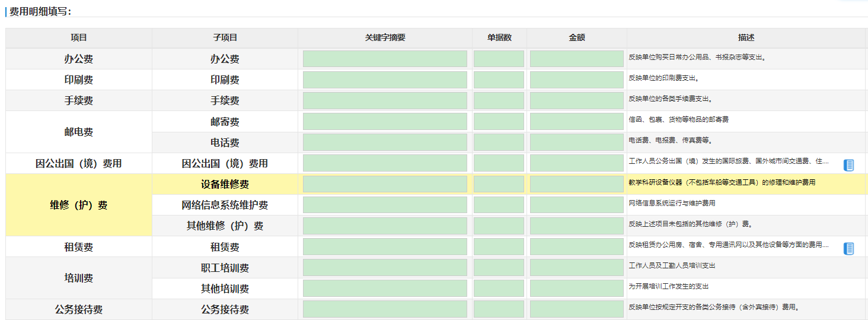Select the 维修（护）费 project cell
Screen dimensions: 868x320
(79, 205)
